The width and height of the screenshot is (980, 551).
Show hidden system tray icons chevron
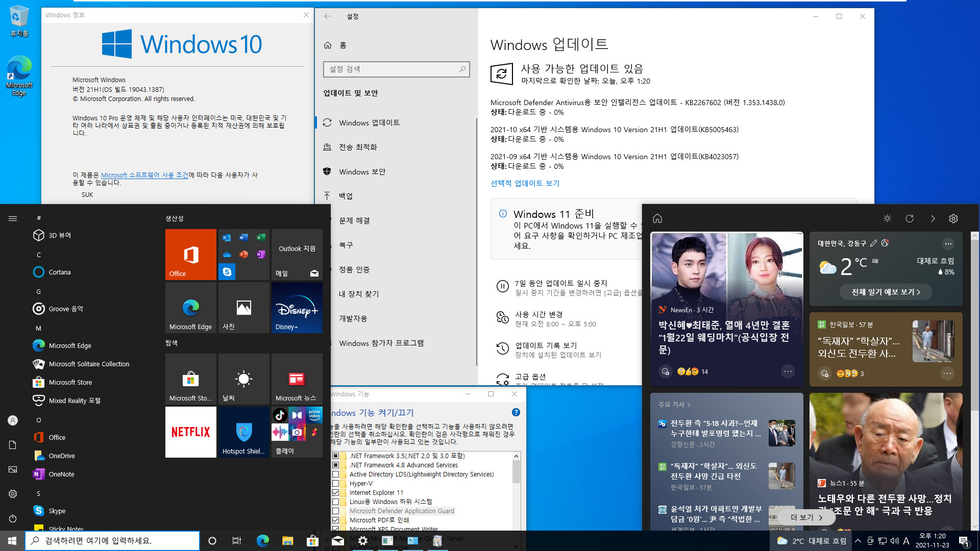tap(858, 541)
